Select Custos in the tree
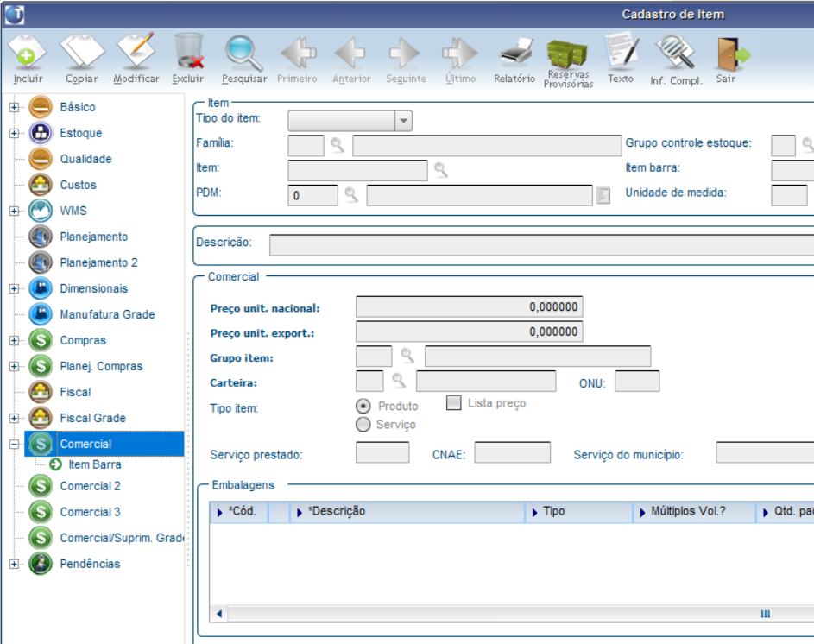This screenshot has height=644, width=814. pyautogui.click(x=78, y=185)
